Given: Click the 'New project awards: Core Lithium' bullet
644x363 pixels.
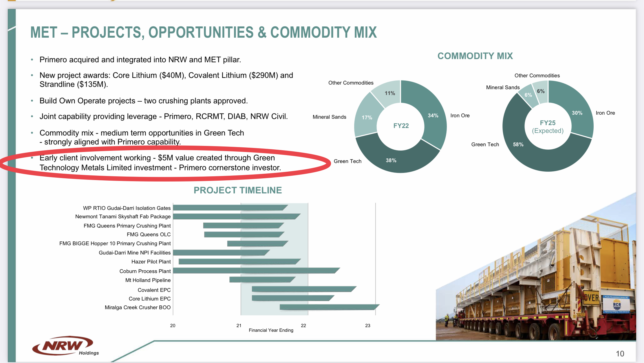Looking at the screenshot, I should click(x=166, y=80).
